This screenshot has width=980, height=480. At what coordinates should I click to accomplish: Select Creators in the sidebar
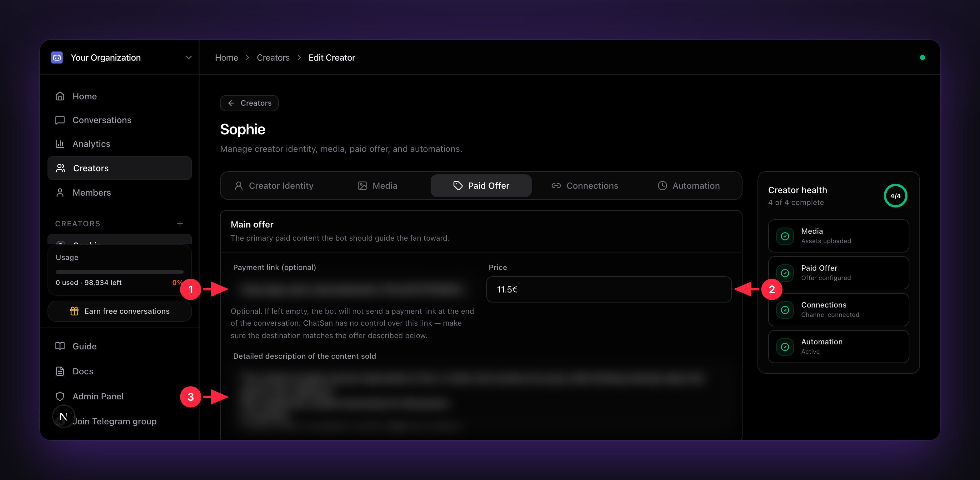tap(119, 168)
